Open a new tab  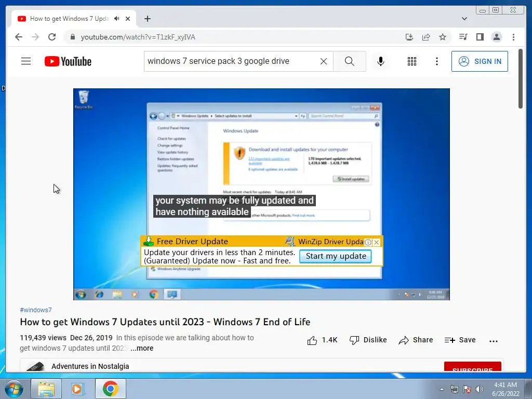coord(147,19)
